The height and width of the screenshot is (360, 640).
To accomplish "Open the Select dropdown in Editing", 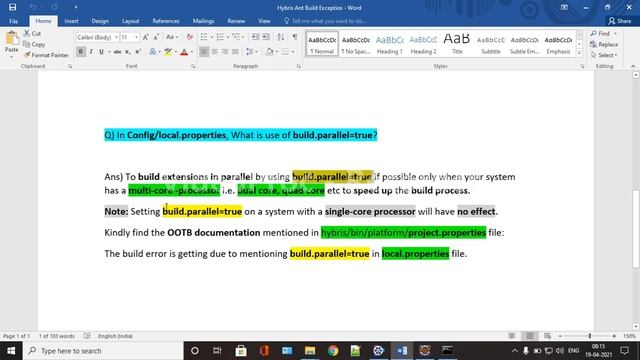I will tap(604, 55).
